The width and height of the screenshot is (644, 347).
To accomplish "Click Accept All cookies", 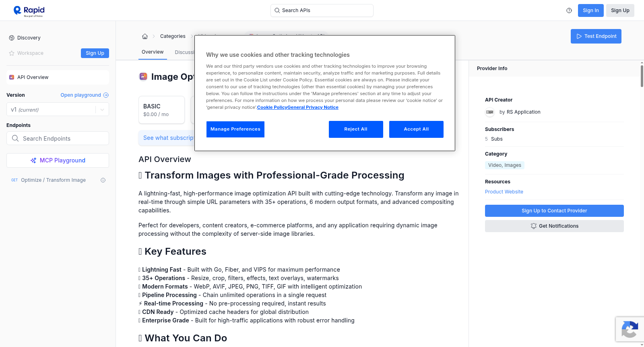I will [416, 129].
